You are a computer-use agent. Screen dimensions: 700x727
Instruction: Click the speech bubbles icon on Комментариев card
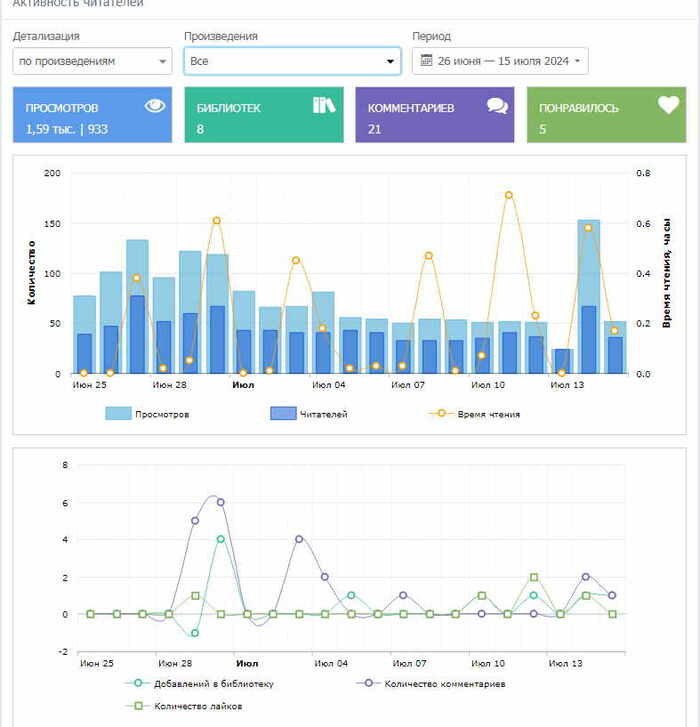click(x=497, y=106)
